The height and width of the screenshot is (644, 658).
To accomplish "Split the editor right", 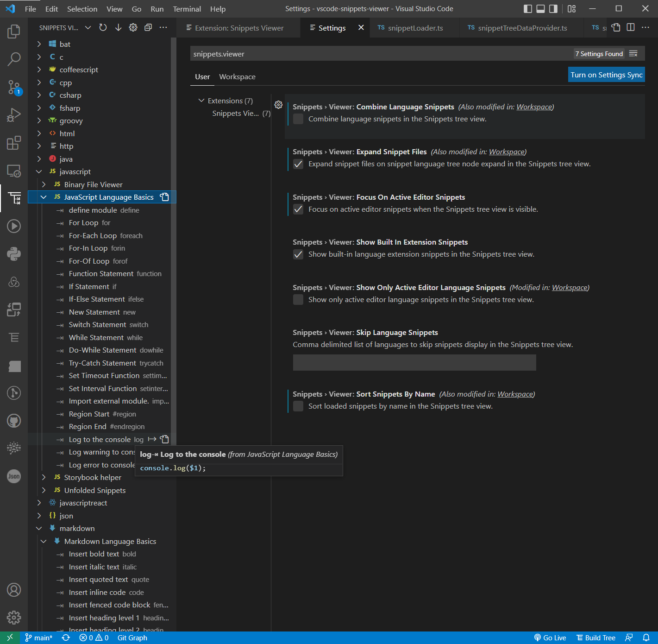I will [631, 28].
